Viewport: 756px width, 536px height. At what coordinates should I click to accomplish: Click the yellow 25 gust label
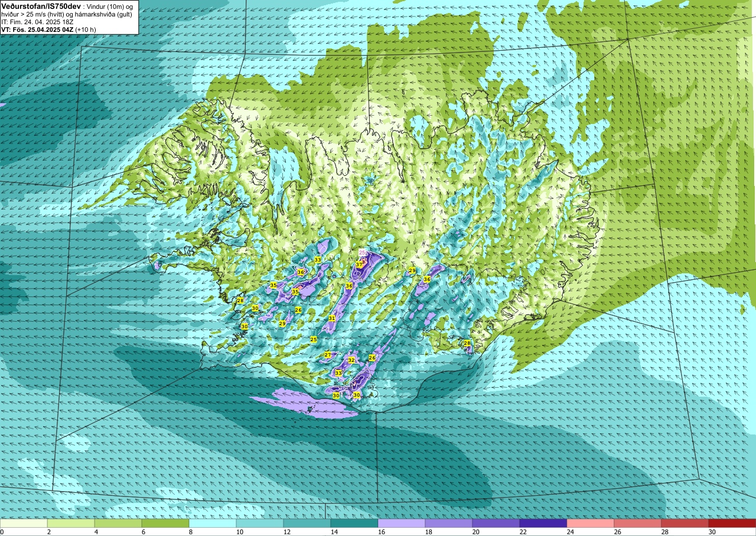click(314, 339)
